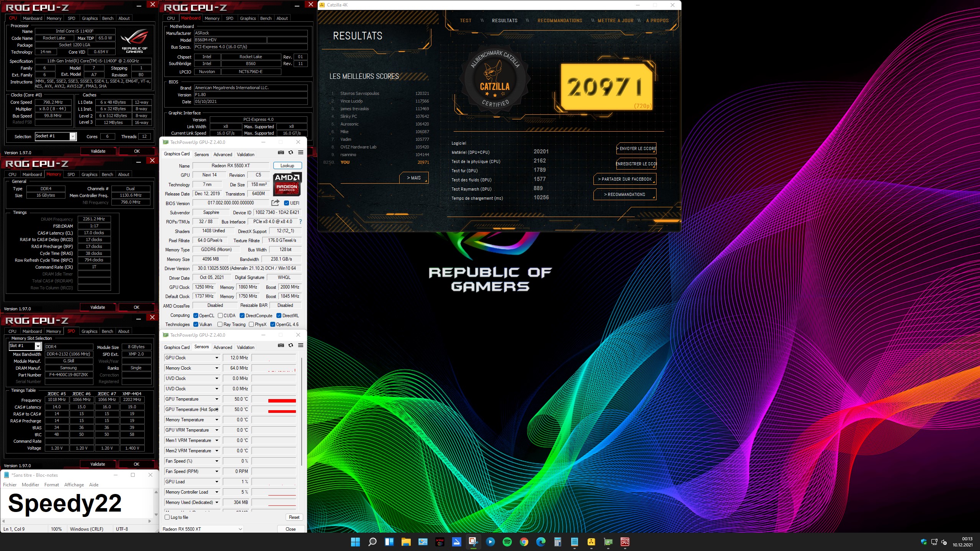Click the muted volume tray icon
This screenshot has width=980, height=551.
point(944,542)
